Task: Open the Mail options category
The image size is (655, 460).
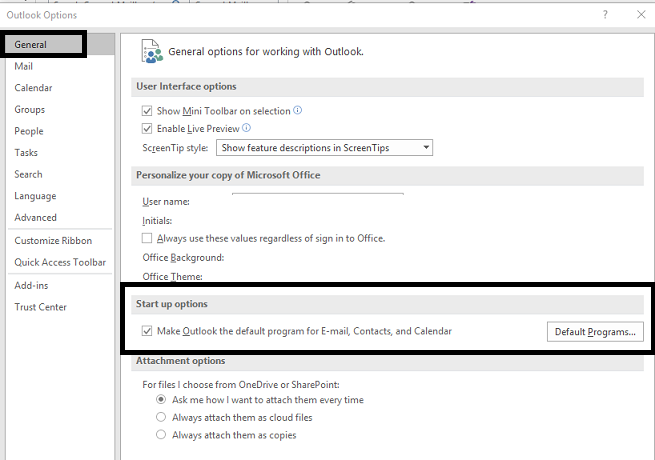Action: pyautogui.click(x=23, y=66)
